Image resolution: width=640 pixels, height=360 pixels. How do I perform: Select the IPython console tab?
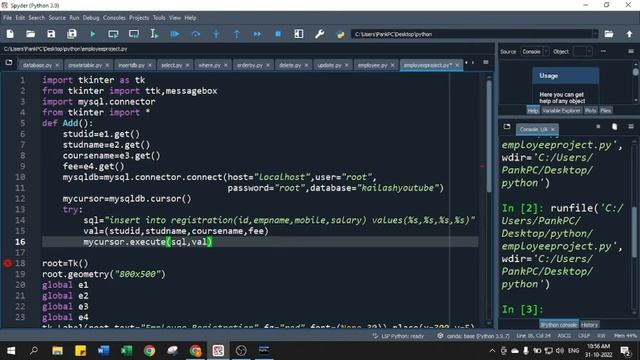[x=559, y=325]
